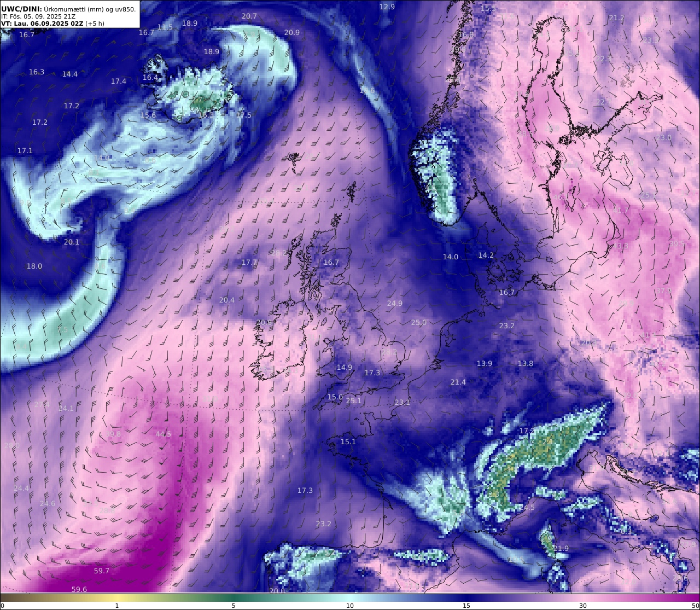Click the 13.8 value label

click(x=526, y=363)
